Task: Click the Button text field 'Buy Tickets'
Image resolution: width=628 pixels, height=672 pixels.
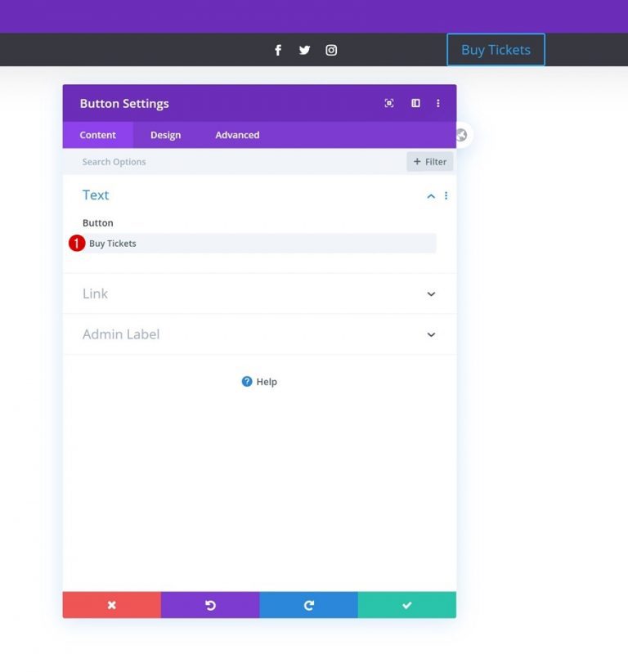Action: click(259, 244)
